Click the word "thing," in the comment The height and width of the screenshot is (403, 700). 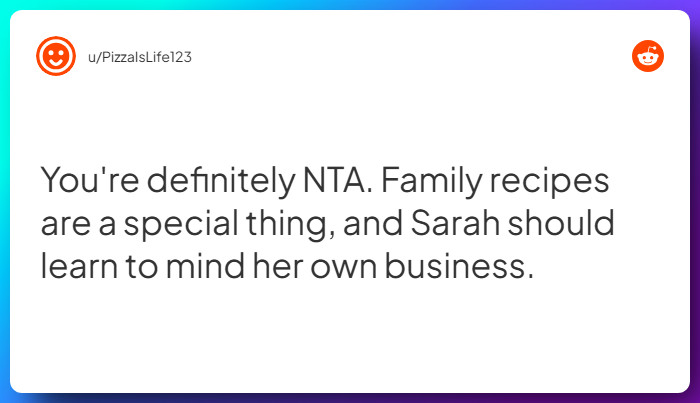284,224
